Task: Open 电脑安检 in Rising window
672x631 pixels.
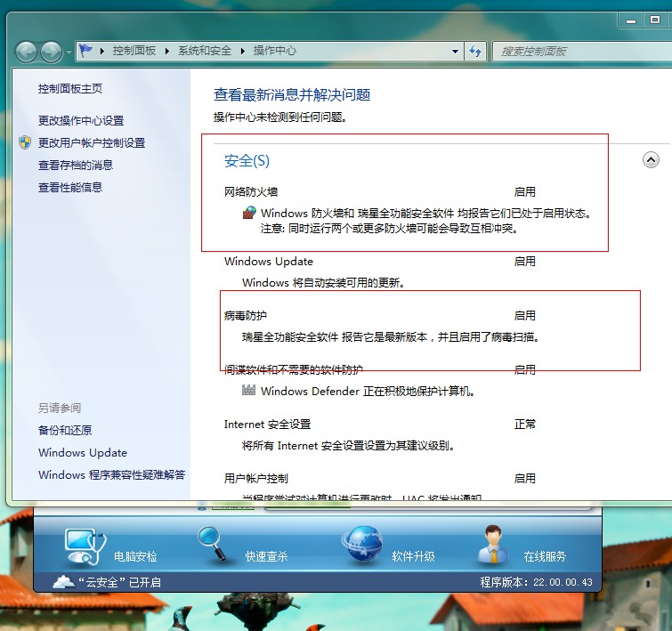Action: pyautogui.click(x=110, y=546)
